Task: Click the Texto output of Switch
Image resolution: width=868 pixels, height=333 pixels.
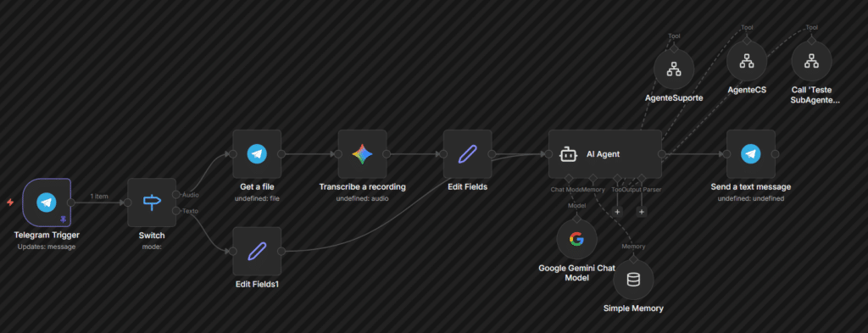Action: tap(176, 211)
